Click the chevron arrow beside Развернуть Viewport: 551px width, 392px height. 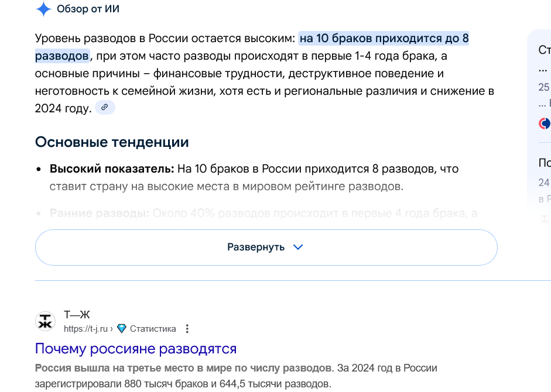click(x=298, y=247)
